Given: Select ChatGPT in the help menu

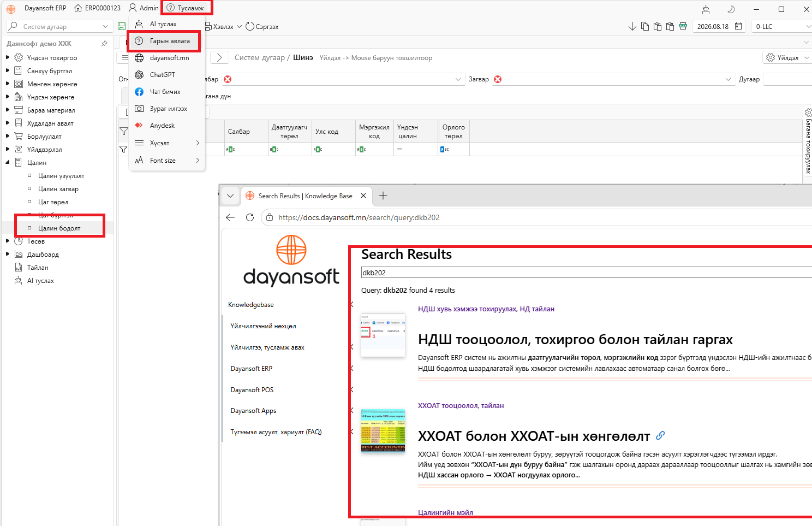Looking at the screenshot, I should point(166,75).
